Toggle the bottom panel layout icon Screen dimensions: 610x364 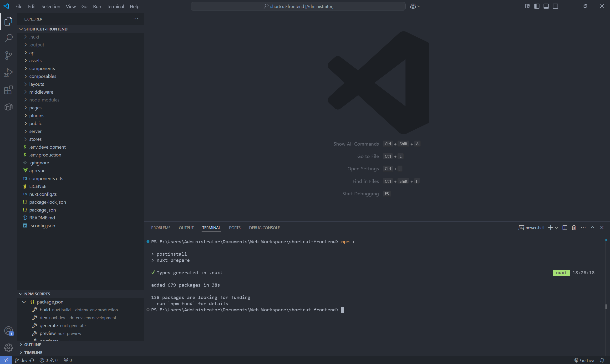click(x=546, y=6)
